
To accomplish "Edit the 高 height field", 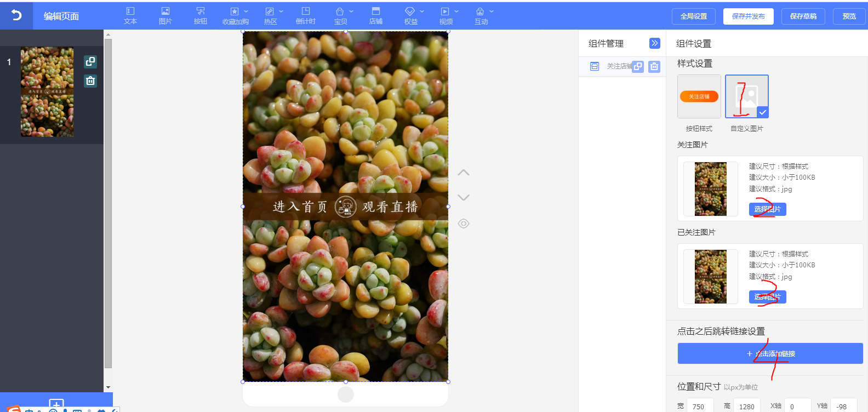I will (747, 406).
